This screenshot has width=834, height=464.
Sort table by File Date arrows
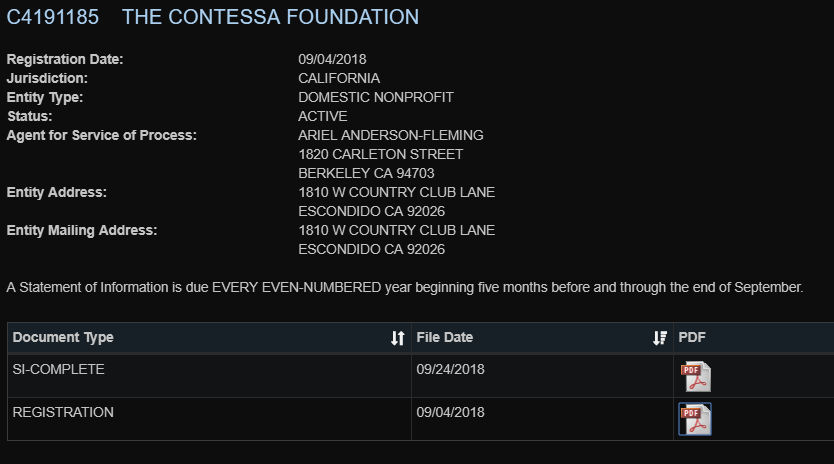[x=660, y=338]
